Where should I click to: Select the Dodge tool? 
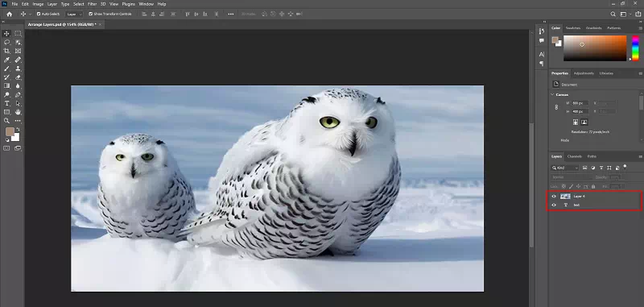[x=6, y=95]
